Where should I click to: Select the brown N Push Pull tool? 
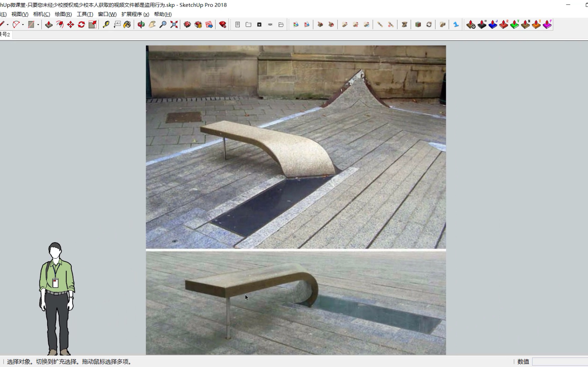pyautogui.click(x=525, y=24)
